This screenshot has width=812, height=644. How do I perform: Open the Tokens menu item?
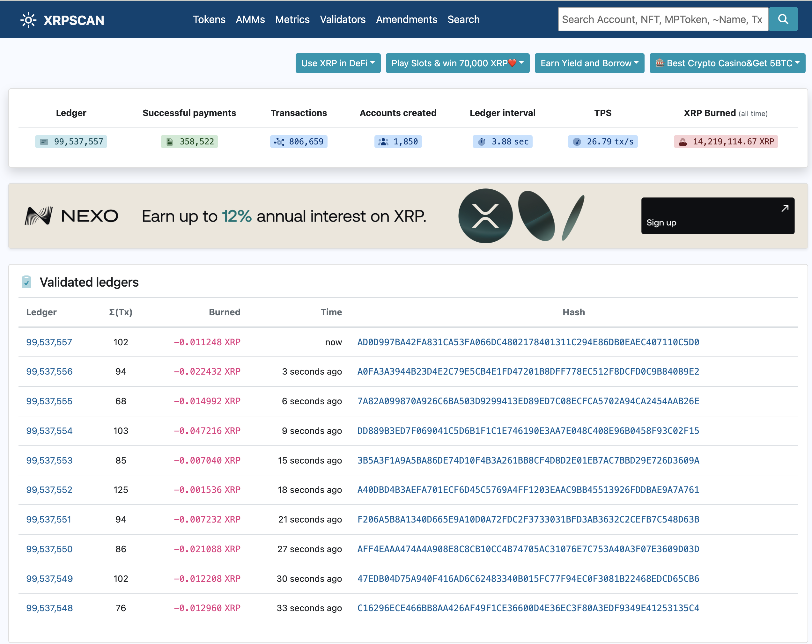tap(209, 19)
